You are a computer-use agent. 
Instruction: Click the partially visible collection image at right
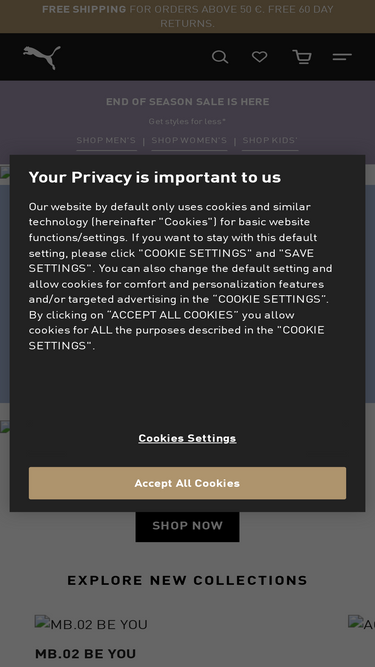pos(361,624)
